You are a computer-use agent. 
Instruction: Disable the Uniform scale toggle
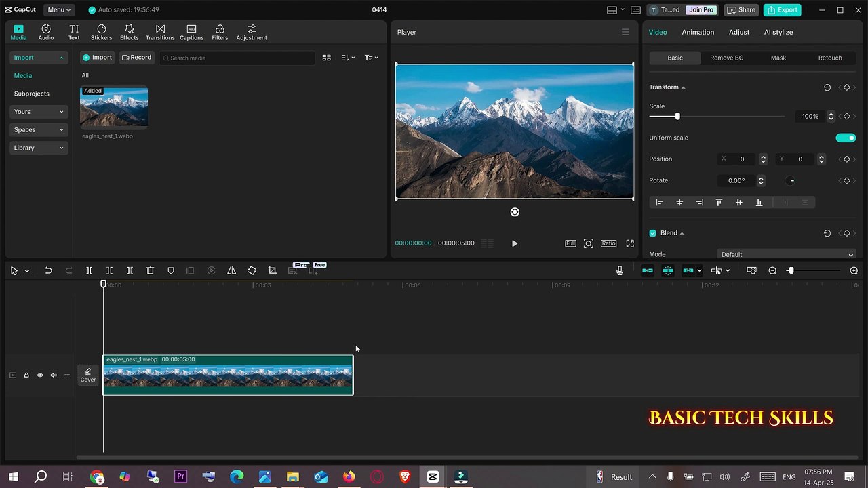point(846,138)
